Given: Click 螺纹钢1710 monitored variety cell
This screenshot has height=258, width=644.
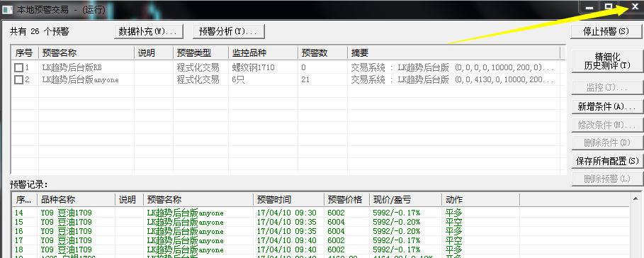Looking at the screenshot, I should click(x=253, y=67).
